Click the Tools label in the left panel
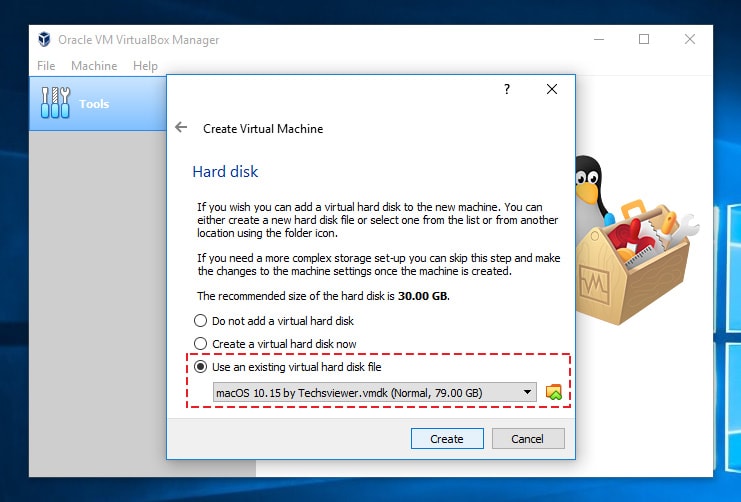The height and width of the screenshot is (502, 741). click(x=94, y=104)
